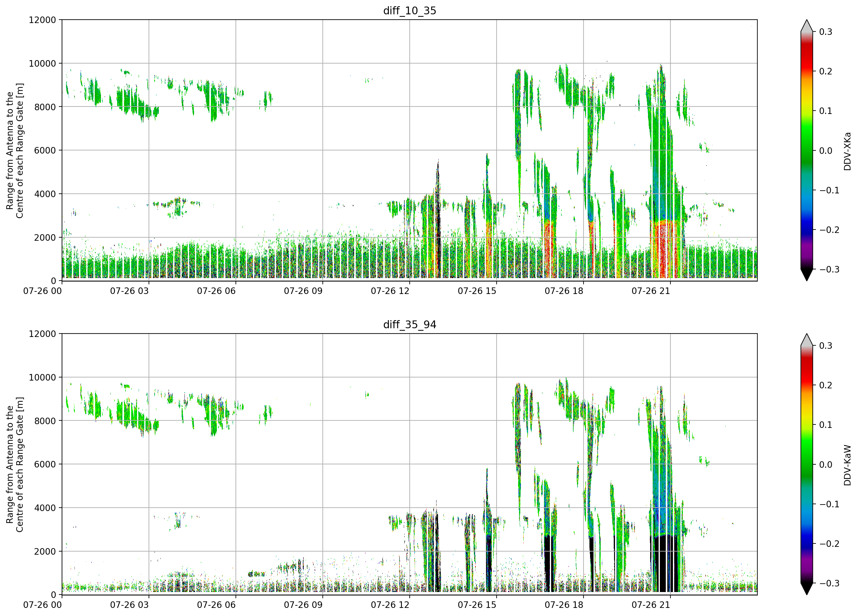The image size is (858, 616).
Task: Click the 8000 y-tick of diff_10_35 plot
Action: coord(45,107)
